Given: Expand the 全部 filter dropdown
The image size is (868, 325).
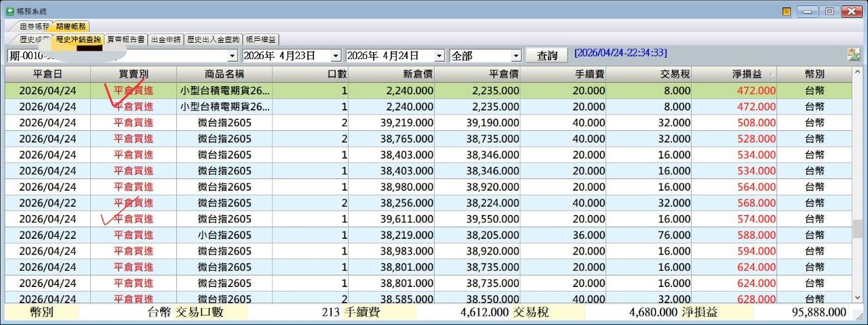Looking at the screenshot, I should [x=516, y=56].
